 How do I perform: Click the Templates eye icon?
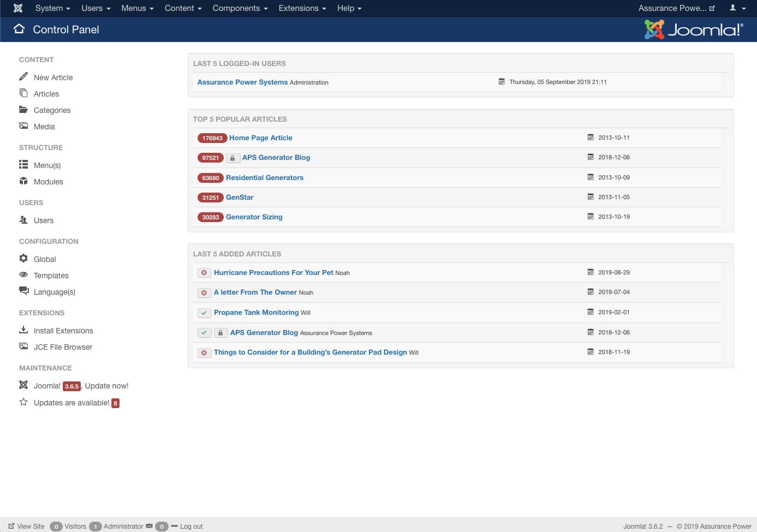coord(23,274)
